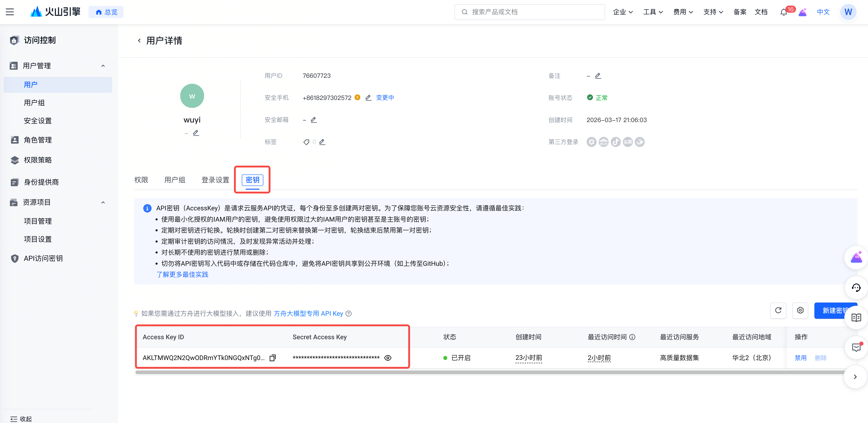The width and height of the screenshot is (868, 423).
Task: Open the 费用 dropdown menu
Action: click(x=683, y=12)
